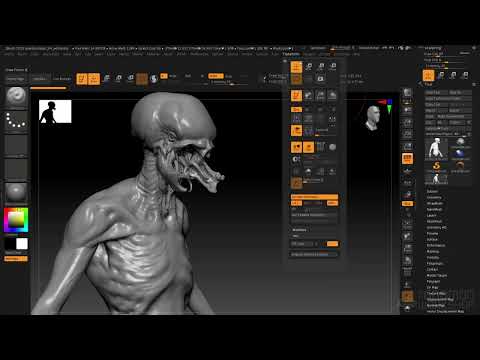Click Move icon in Transform palette top row
The height and width of the screenshot is (360, 480).
[x=309, y=66]
